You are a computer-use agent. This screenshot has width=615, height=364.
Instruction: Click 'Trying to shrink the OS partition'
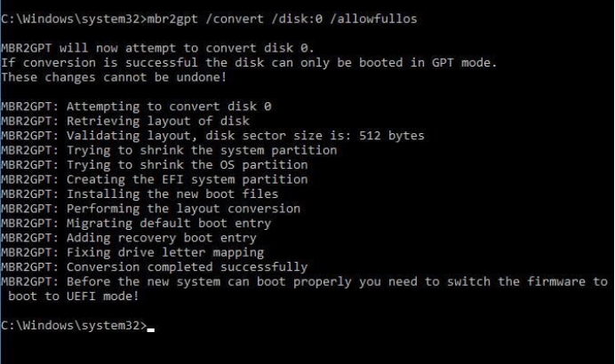188,165
